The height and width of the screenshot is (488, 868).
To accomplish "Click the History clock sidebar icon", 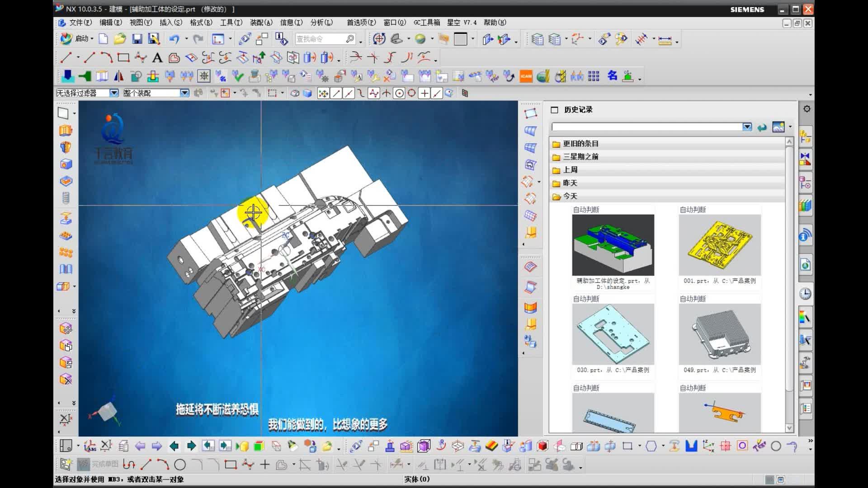I will coord(805,294).
